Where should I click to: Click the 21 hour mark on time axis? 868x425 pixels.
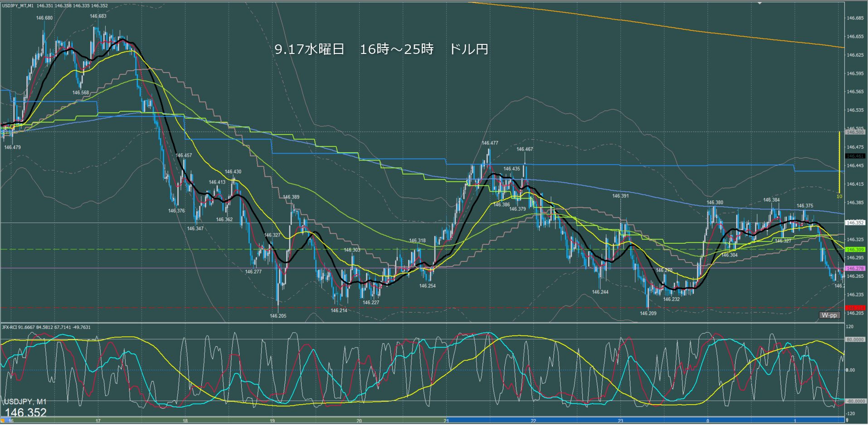pyautogui.click(x=446, y=421)
